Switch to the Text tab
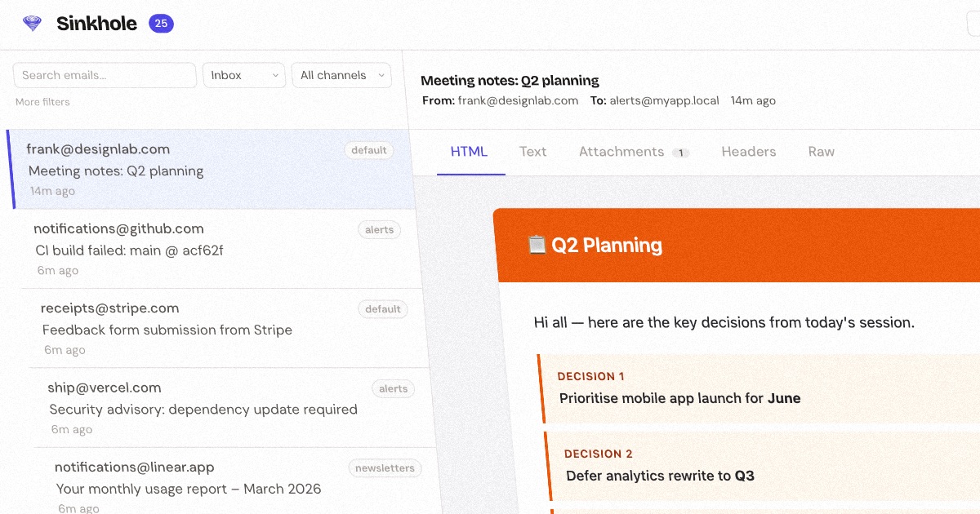The height and width of the screenshot is (514, 980). pos(533,152)
